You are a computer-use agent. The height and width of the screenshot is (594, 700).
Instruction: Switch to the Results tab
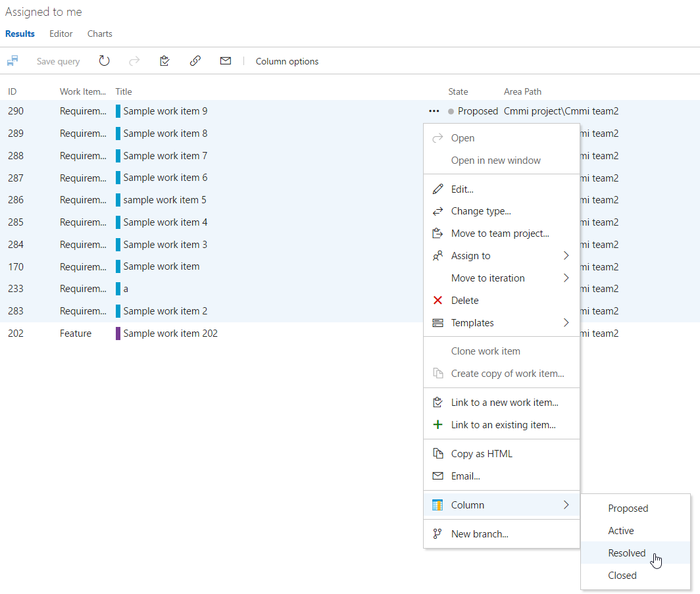pyautogui.click(x=20, y=34)
